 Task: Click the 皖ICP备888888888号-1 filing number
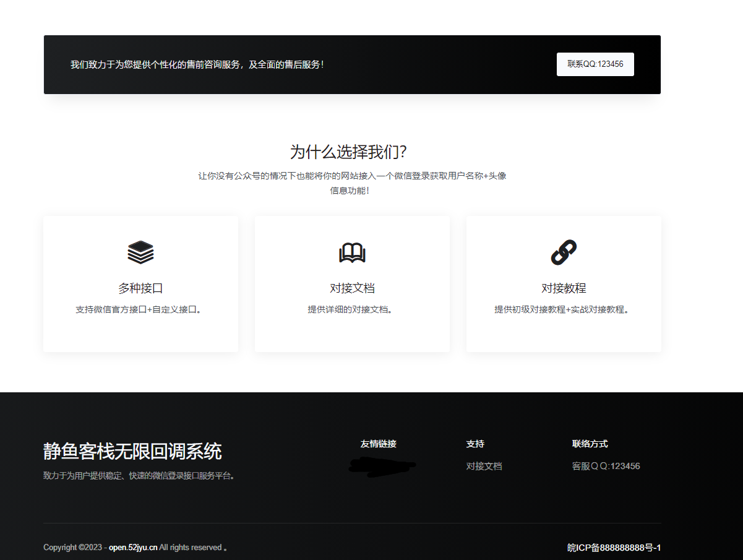pyautogui.click(x=614, y=548)
